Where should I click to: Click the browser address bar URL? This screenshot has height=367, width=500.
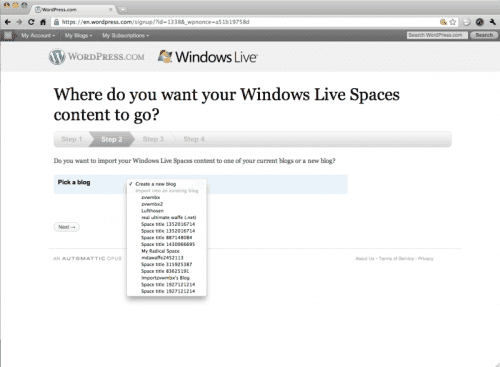156,22
